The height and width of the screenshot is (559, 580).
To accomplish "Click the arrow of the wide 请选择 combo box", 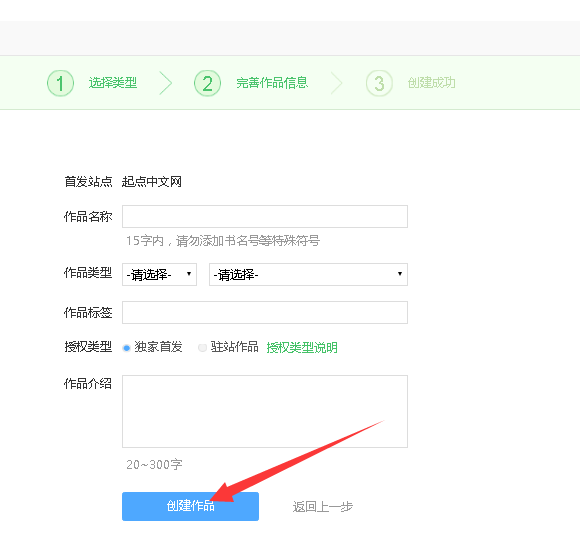I will tap(399, 274).
